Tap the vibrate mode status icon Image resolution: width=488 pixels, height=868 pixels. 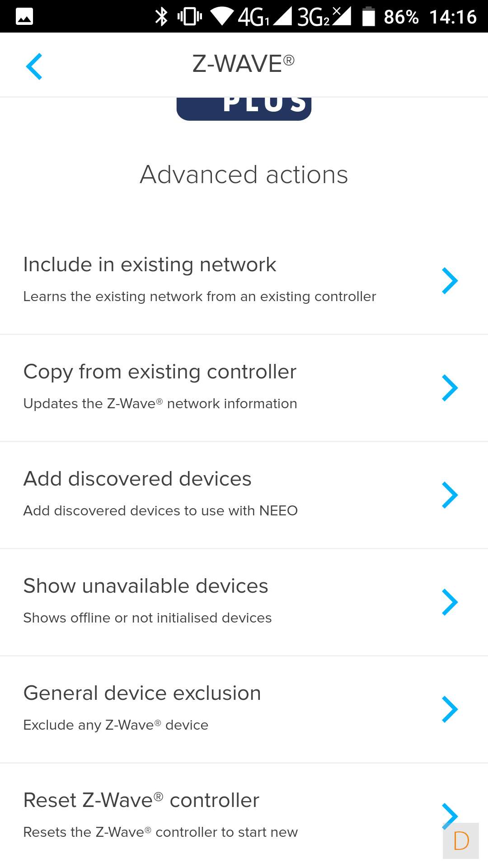point(190,17)
